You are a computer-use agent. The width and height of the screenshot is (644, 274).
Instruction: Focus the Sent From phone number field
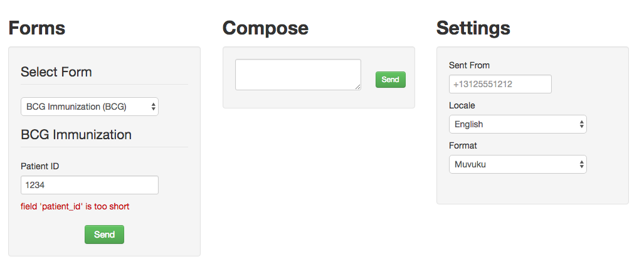(x=500, y=84)
